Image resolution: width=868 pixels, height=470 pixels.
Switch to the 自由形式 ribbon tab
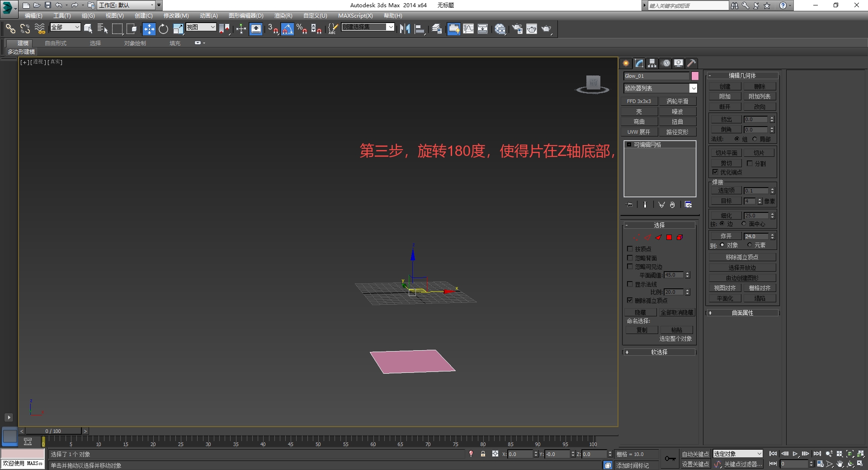[56, 43]
